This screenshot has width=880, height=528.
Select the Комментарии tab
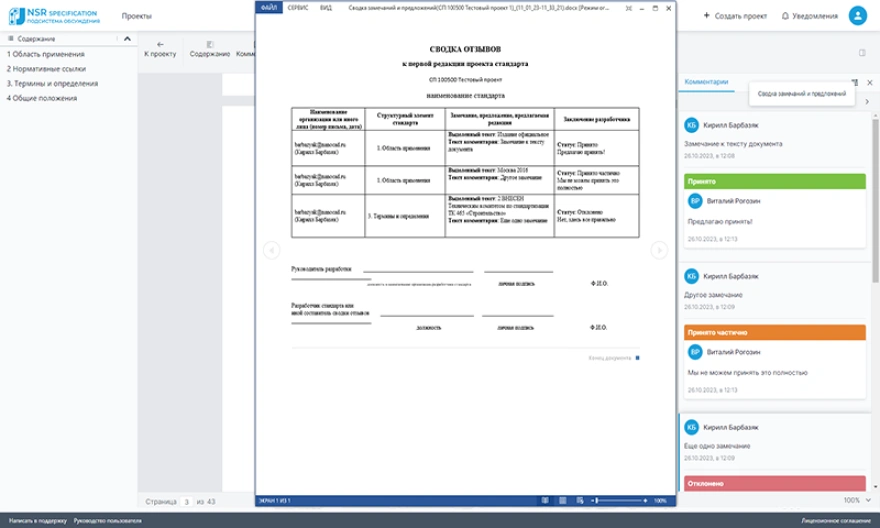[706, 82]
